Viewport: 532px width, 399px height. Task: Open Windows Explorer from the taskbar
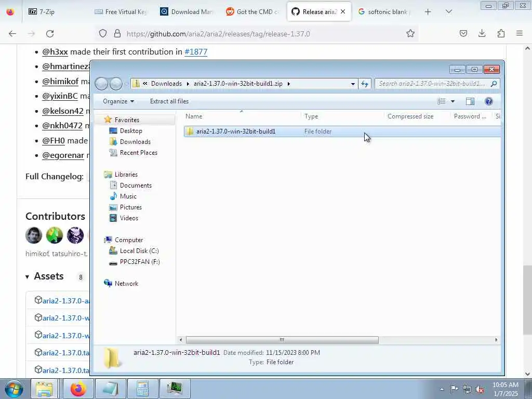tap(45, 389)
